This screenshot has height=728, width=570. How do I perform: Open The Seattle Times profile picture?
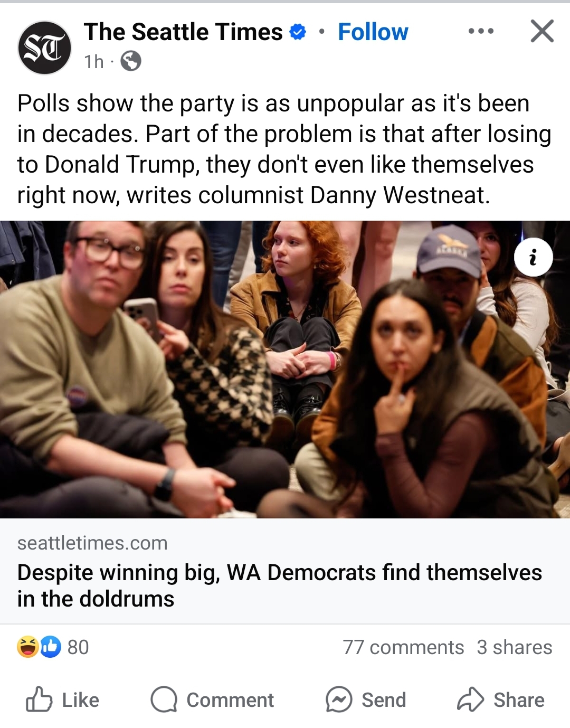point(45,48)
